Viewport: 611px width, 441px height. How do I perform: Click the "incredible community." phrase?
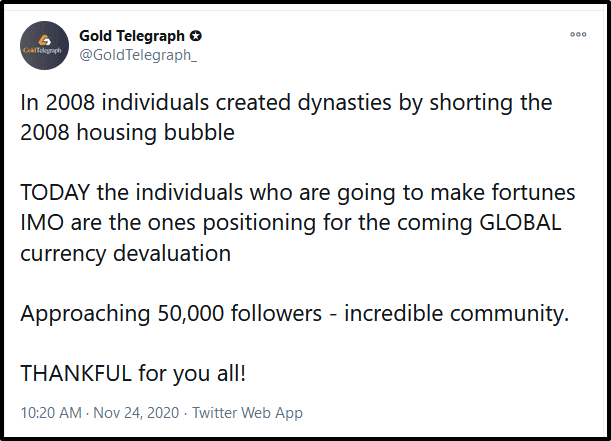tap(456, 313)
